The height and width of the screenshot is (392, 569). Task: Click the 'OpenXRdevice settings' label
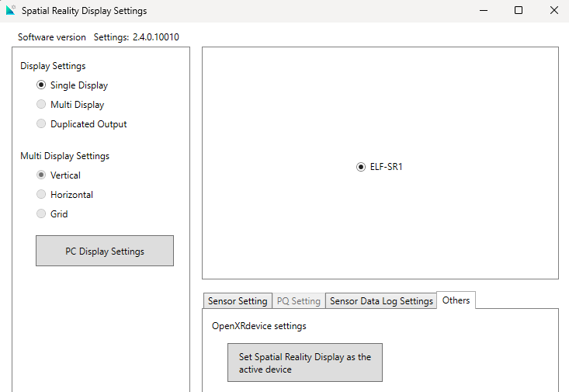click(259, 326)
